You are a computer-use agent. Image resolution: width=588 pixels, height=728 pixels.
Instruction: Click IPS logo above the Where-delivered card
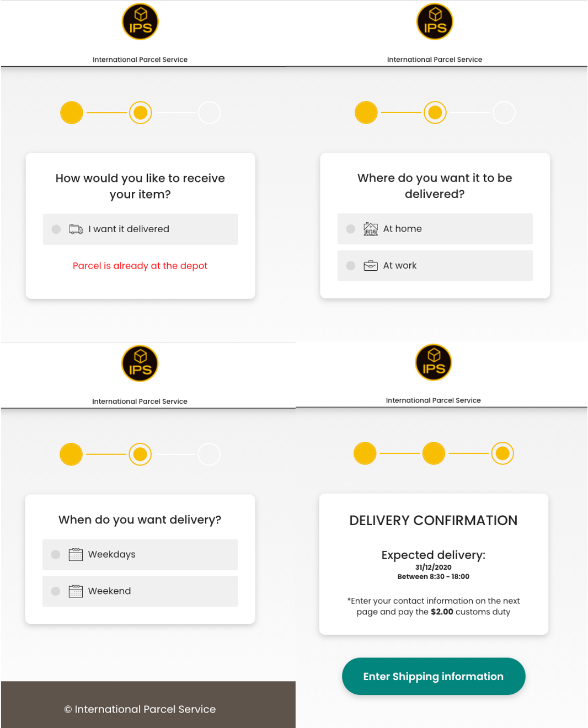[435, 22]
